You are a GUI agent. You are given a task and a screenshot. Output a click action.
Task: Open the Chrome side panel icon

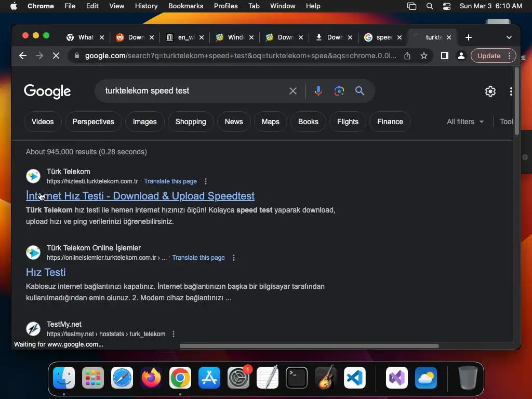tap(445, 56)
